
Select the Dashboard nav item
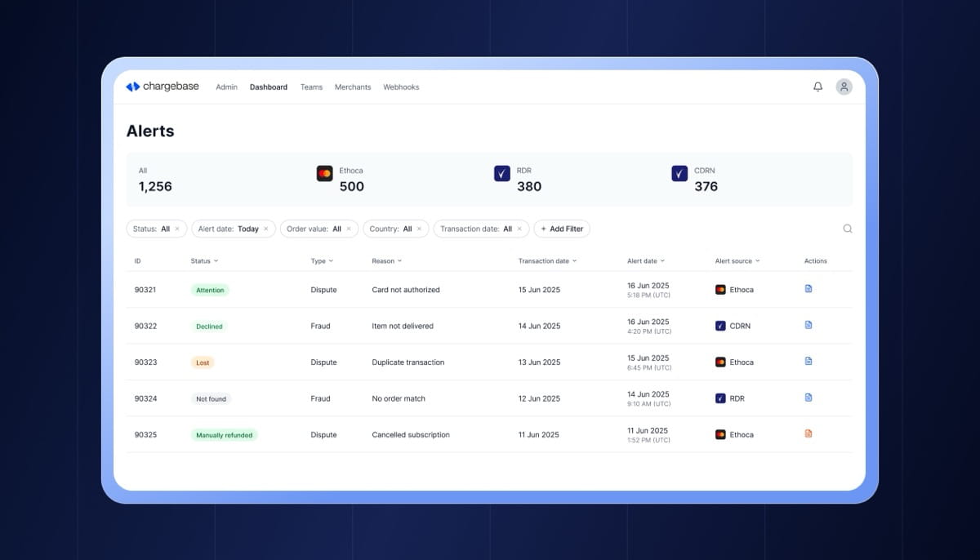click(x=269, y=87)
